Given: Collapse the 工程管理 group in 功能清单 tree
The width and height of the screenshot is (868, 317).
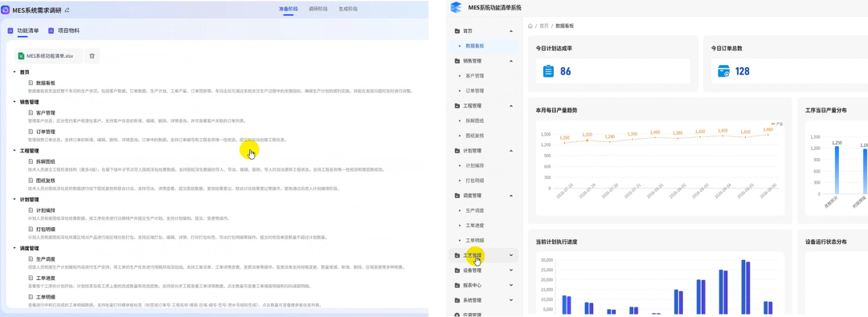Looking at the screenshot, I should click(x=14, y=151).
